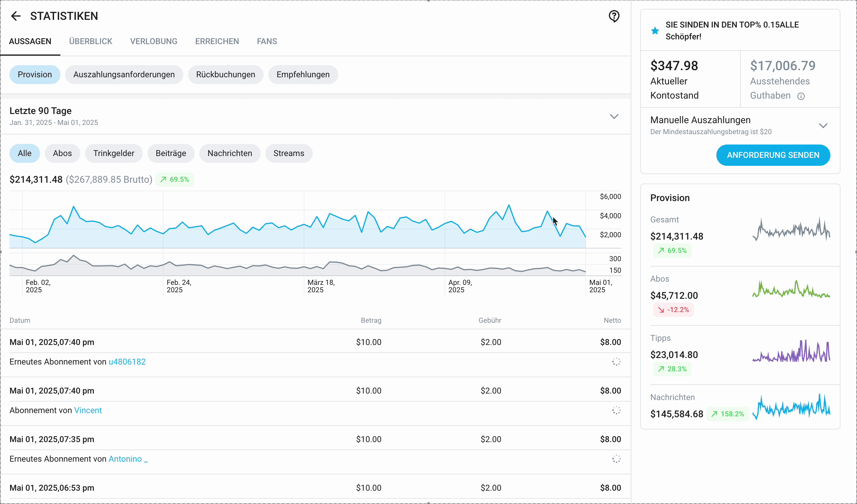This screenshot has width=857, height=504.
Task: Expand the Manuelle Auszahlungen dropdown
Action: [x=823, y=126]
